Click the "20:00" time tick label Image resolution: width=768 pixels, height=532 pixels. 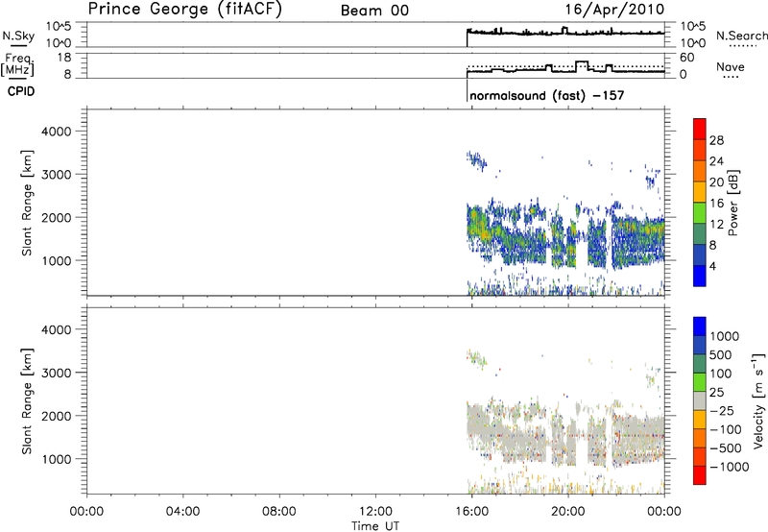[567, 512]
